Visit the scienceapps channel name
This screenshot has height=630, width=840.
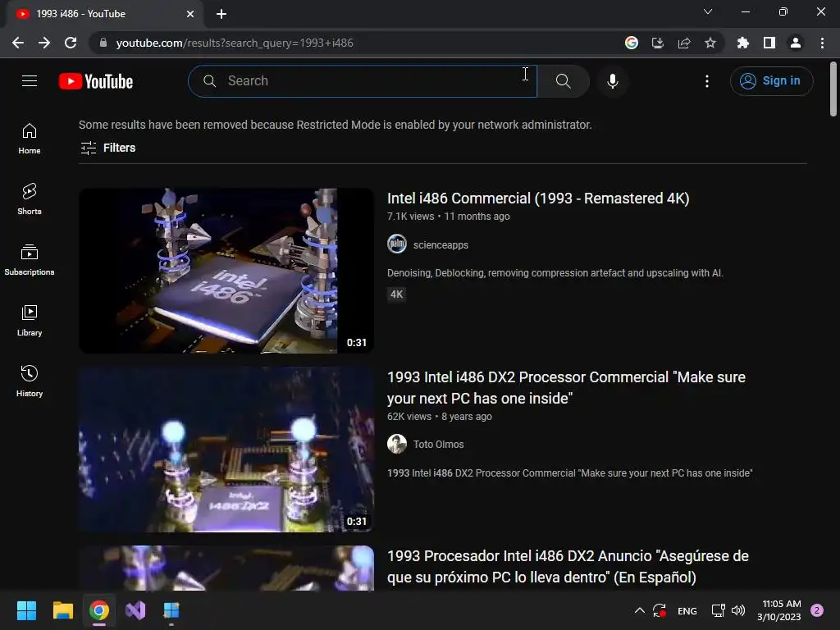441,244
